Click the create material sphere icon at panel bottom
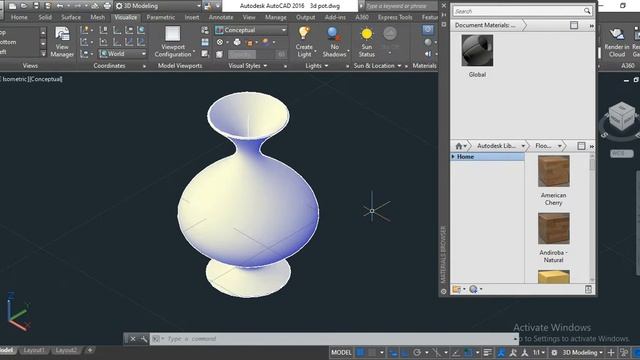 point(473,289)
